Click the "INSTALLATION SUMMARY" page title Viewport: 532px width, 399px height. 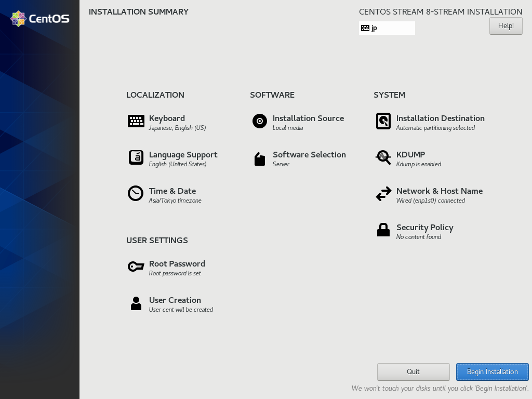click(x=138, y=12)
